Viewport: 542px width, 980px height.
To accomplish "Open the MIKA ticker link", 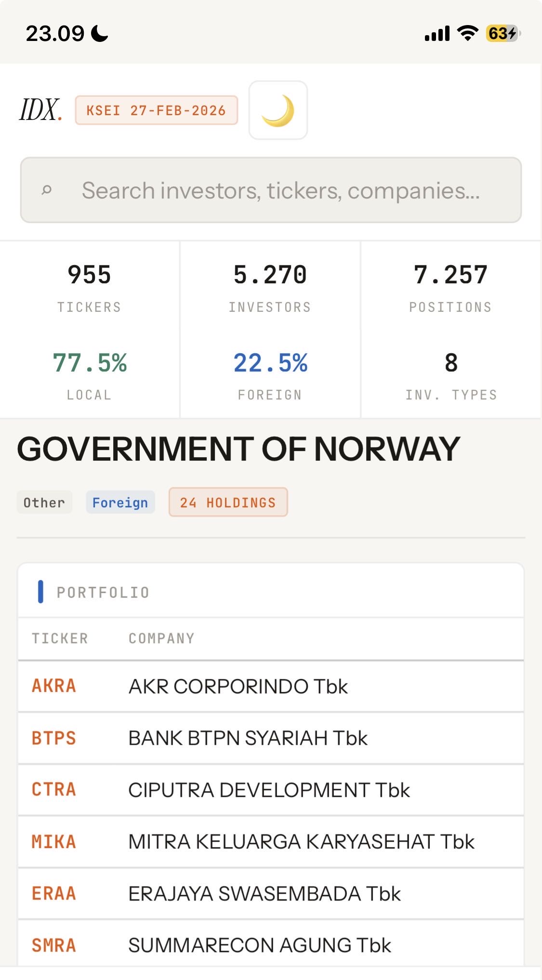I will pyautogui.click(x=54, y=842).
